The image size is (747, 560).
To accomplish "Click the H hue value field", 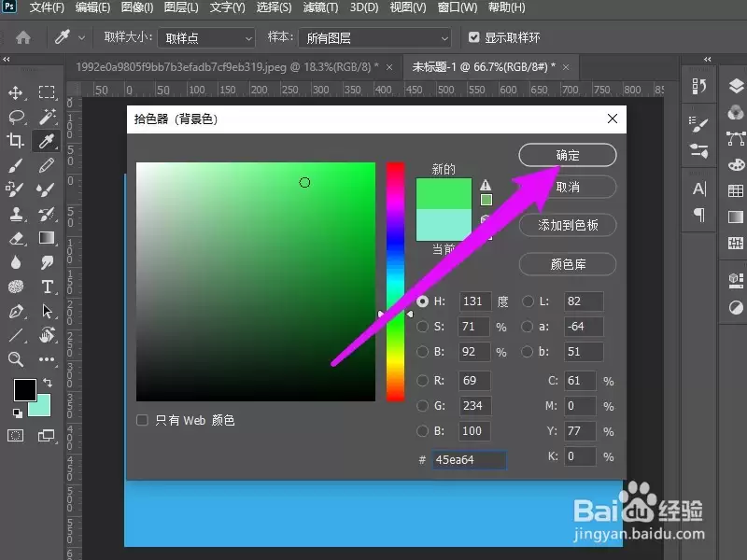I will (x=474, y=301).
